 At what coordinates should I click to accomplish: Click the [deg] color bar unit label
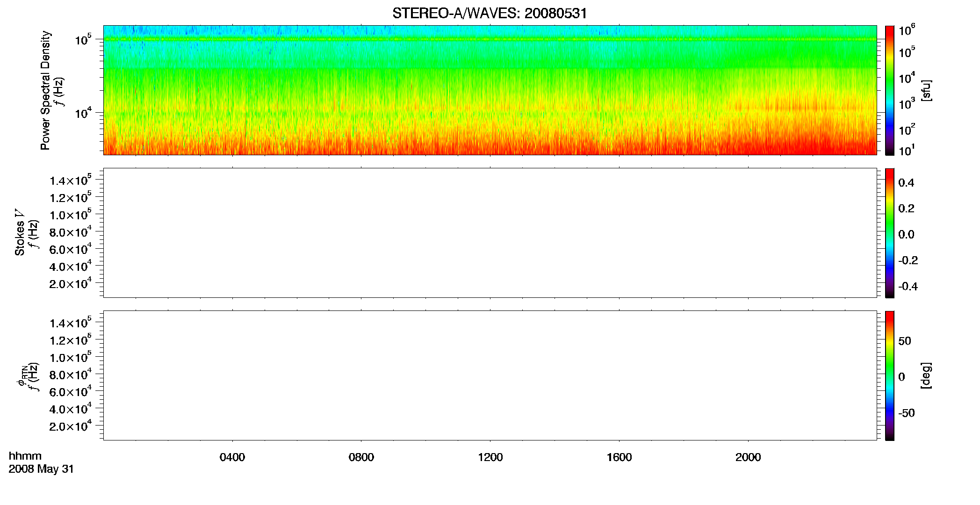[x=926, y=375]
